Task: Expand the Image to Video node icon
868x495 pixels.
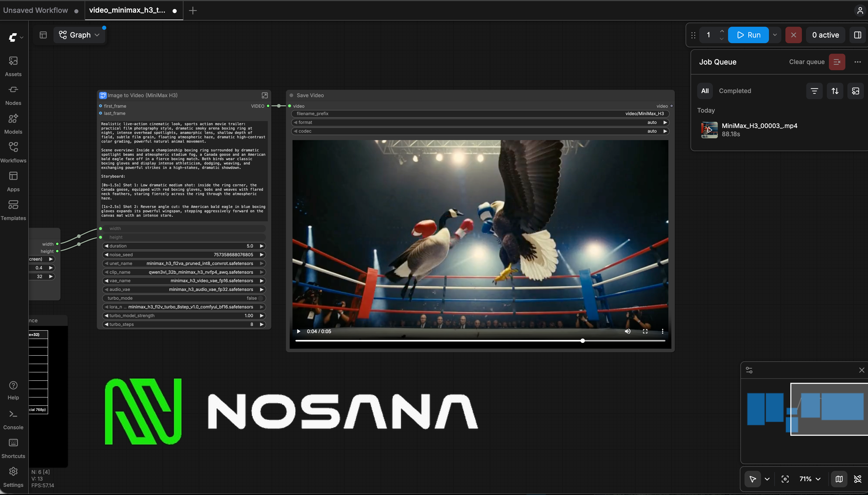Action: pos(264,95)
